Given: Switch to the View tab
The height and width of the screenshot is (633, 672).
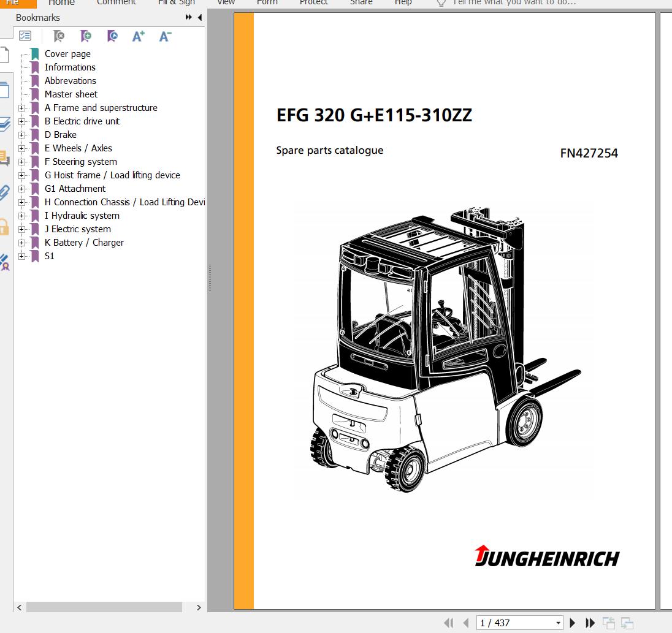Looking at the screenshot, I should [226, 2].
